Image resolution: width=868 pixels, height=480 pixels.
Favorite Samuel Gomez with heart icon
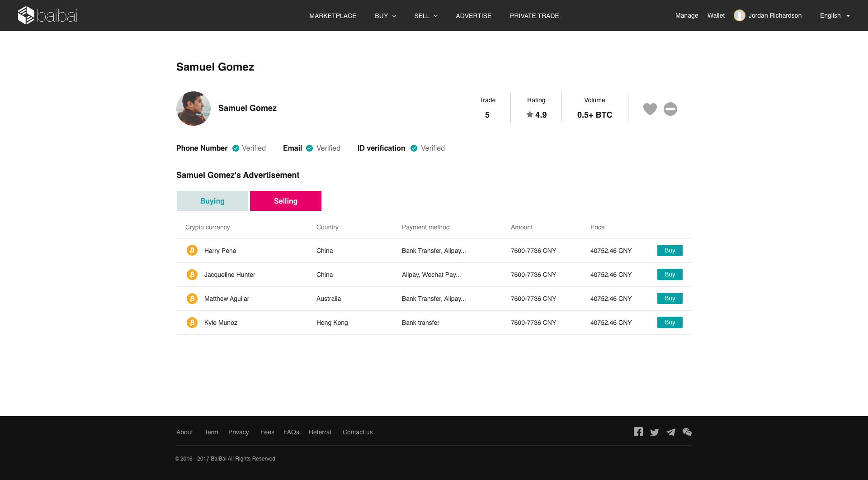(x=650, y=109)
